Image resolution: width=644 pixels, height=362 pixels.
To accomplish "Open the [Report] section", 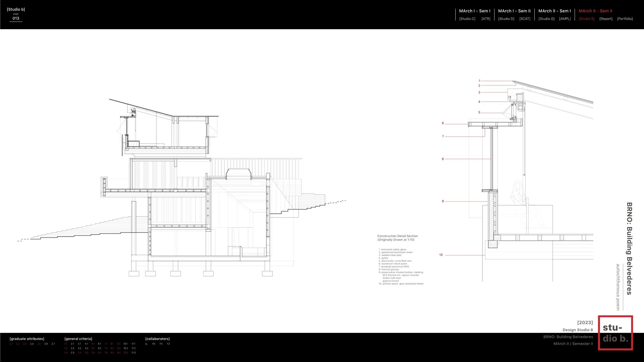I will coord(606,19).
